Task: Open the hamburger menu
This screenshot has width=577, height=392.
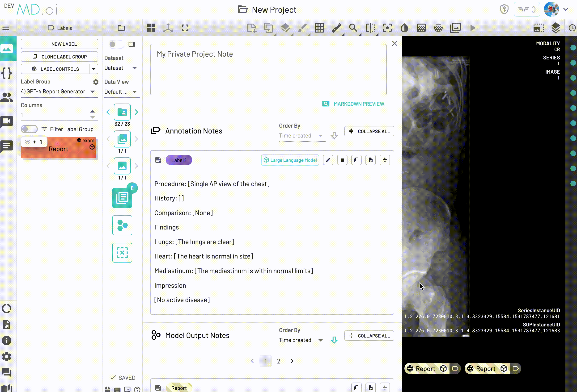Action: pos(6,28)
